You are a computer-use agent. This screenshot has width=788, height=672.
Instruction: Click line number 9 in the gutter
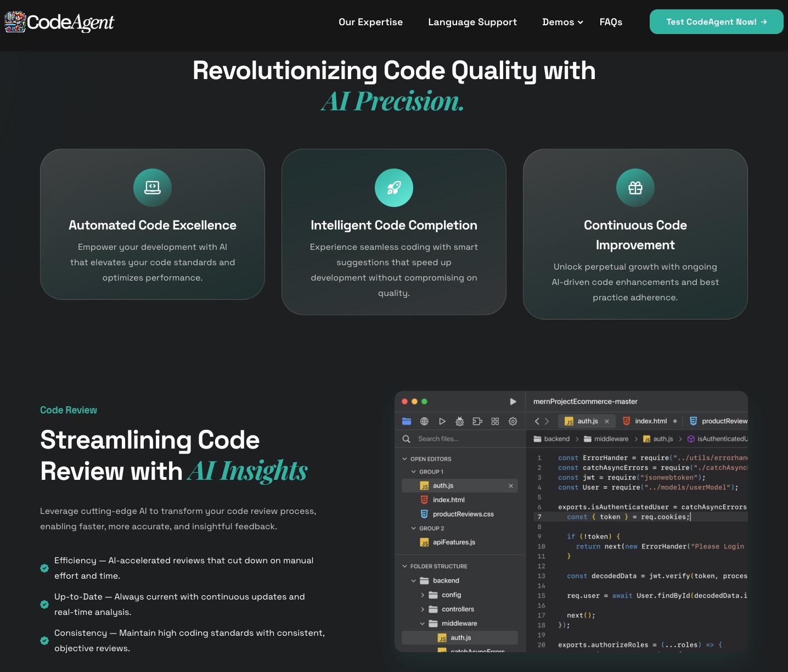point(539,536)
